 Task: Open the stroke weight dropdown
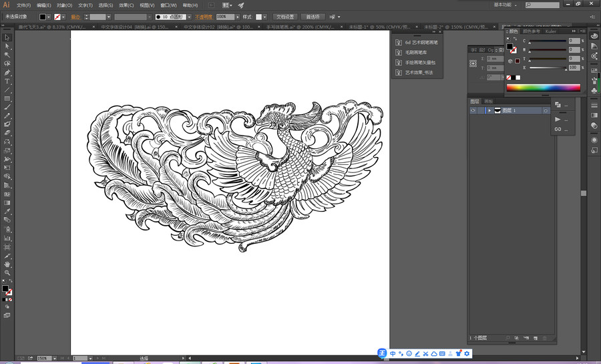coord(109,17)
